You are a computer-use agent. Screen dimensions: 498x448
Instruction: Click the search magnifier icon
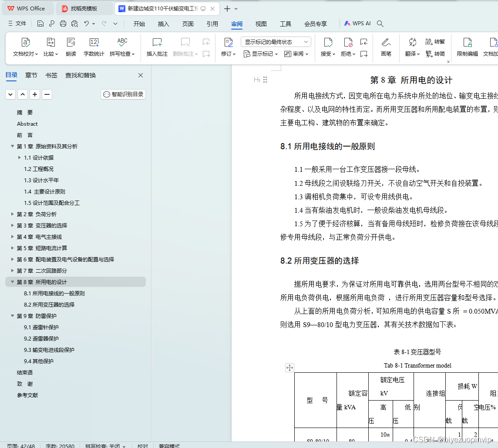pos(380,23)
